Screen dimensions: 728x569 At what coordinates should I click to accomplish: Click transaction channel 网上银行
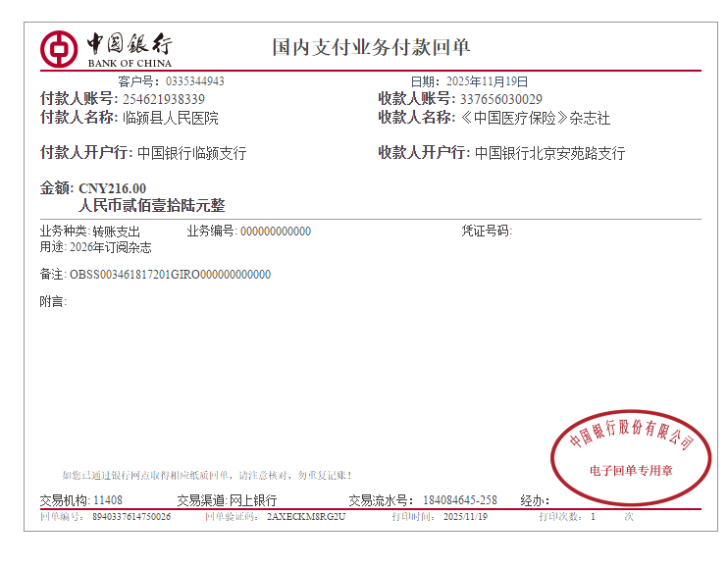point(252,500)
